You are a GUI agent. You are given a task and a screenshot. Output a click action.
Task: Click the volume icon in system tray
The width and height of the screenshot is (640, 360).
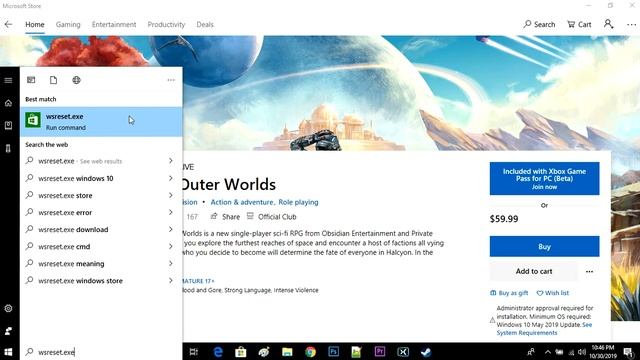582,352
